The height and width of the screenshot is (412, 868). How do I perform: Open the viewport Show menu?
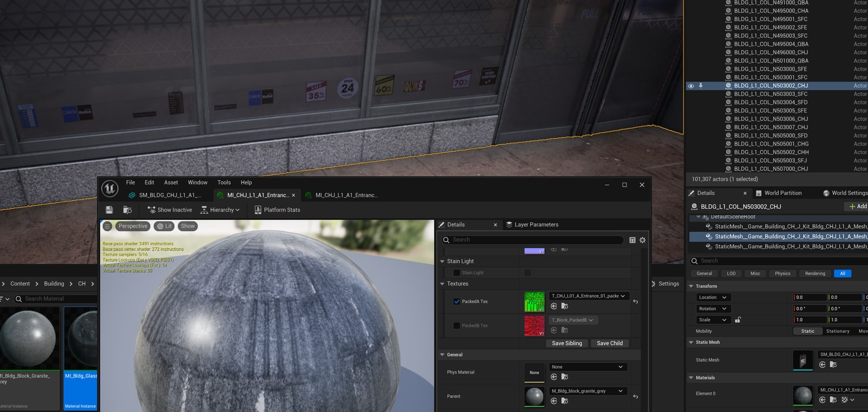pyautogui.click(x=188, y=226)
